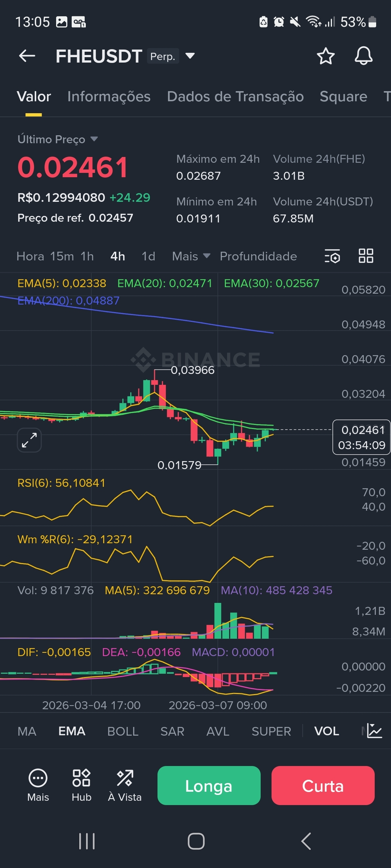Tap DIF MACD value label
The height and width of the screenshot is (868, 391).
click(54, 652)
